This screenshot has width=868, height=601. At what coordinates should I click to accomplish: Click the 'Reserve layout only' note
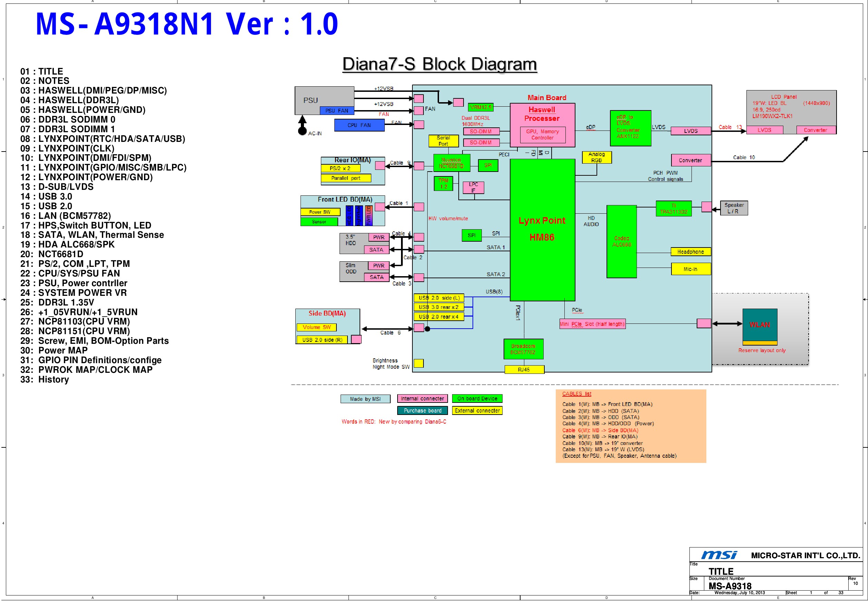click(x=762, y=350)
